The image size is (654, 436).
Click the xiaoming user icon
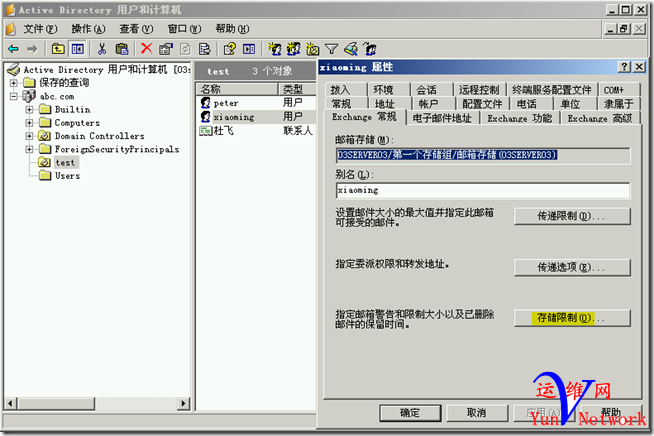coord(205,117)
